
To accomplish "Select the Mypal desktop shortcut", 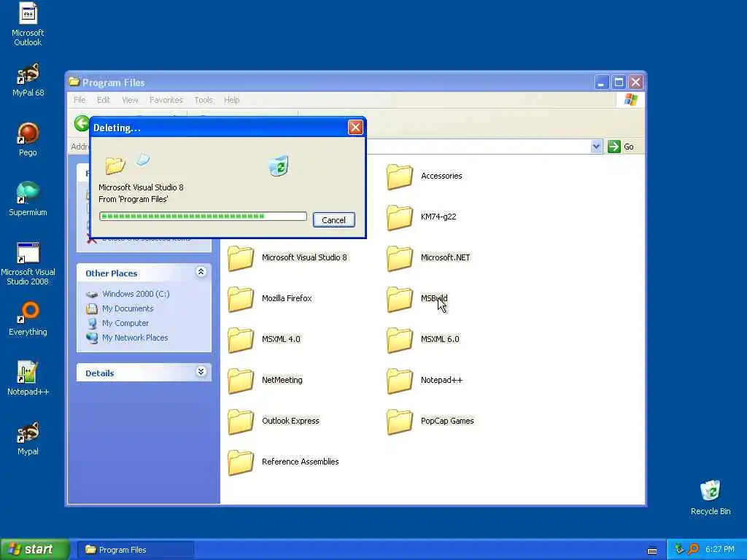I will coord(28,438).
